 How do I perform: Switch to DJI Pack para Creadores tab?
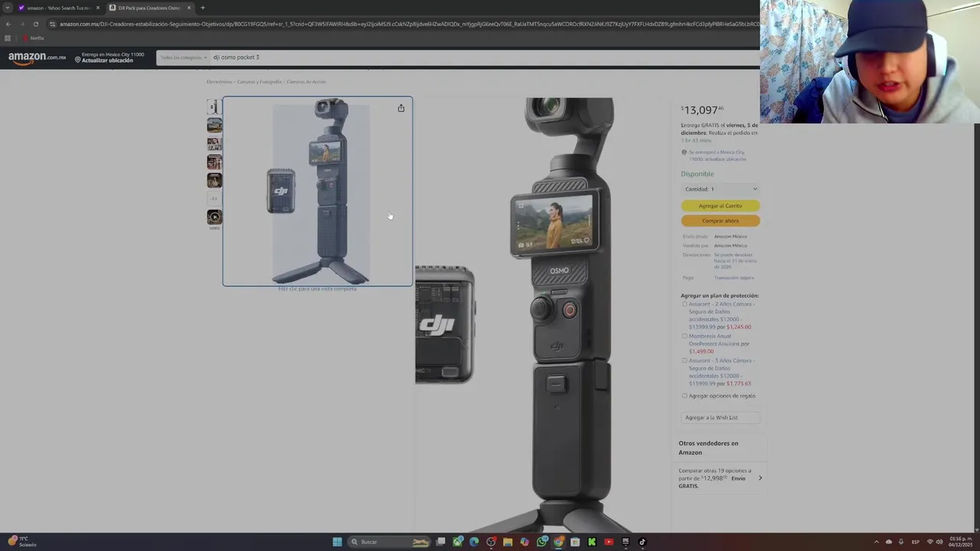coord(149,8)
